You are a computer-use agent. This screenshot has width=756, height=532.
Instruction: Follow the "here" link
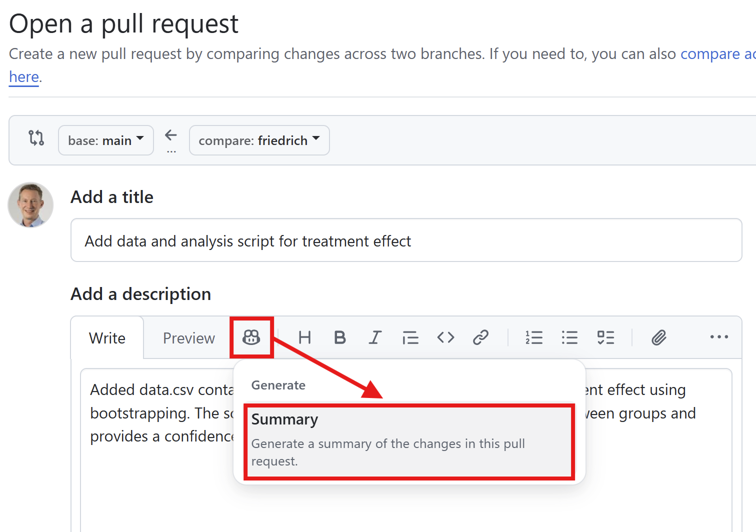pyautogui.click(x=24, y=77)
